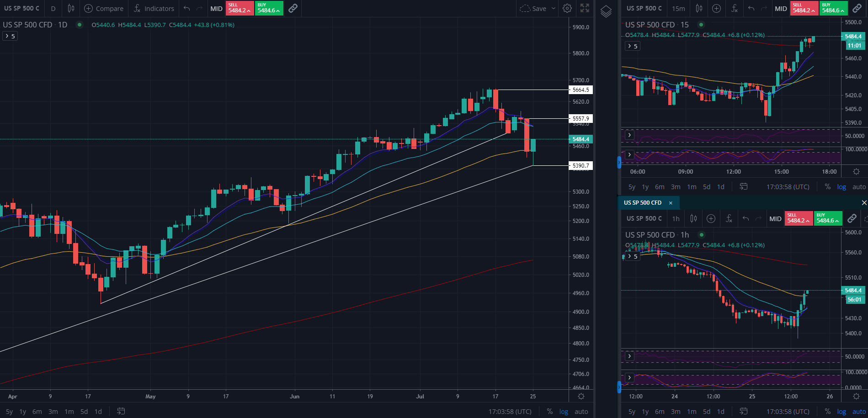Click 5390.7 price line label in main chart
868x418 pixels.
coord(580,165)
